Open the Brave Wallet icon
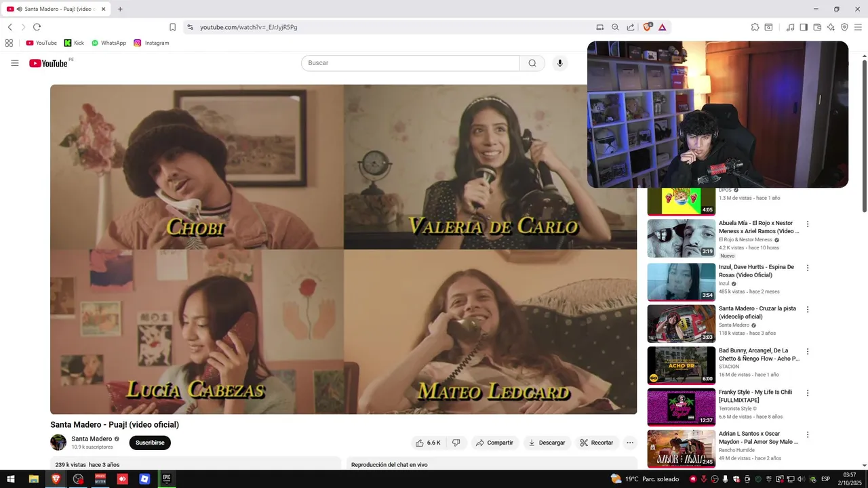 pos(817,27)
